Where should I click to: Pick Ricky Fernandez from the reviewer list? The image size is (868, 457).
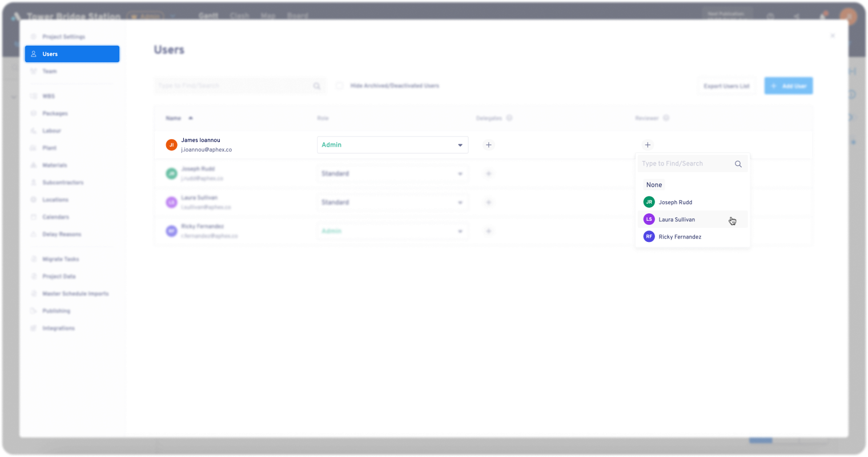point(680,237)
